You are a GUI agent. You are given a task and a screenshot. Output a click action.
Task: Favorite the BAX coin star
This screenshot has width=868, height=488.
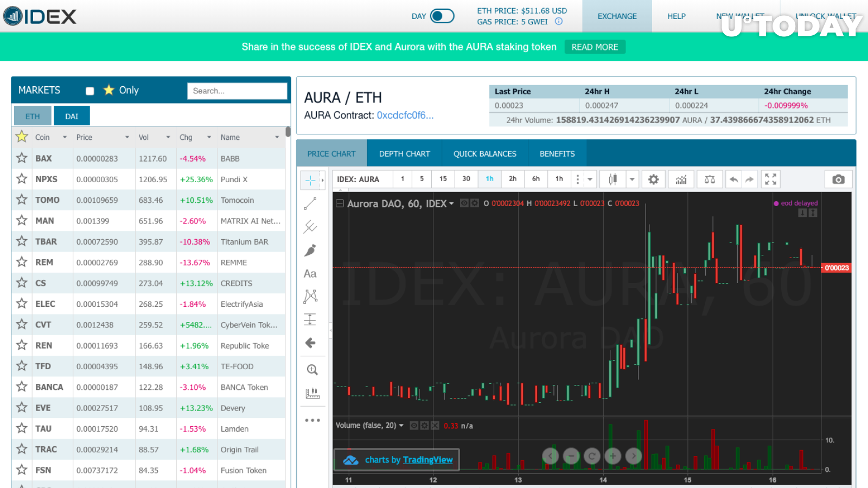pos(22,158)
